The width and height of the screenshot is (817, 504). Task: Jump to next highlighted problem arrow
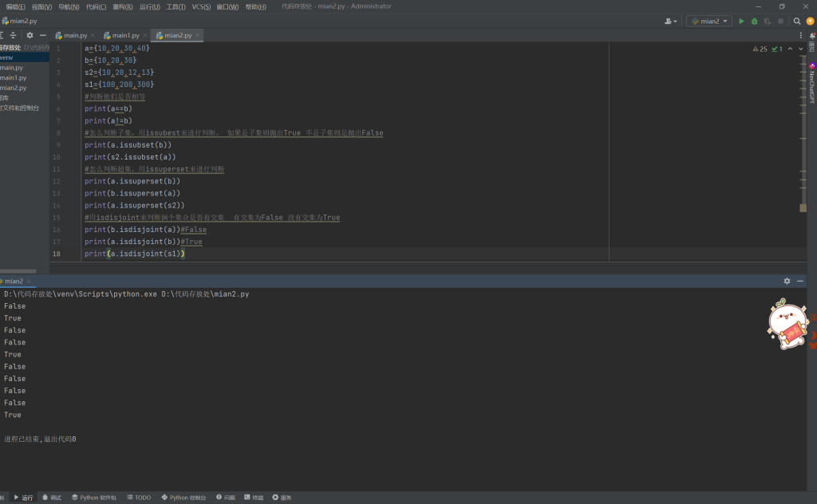coord(801,49)
